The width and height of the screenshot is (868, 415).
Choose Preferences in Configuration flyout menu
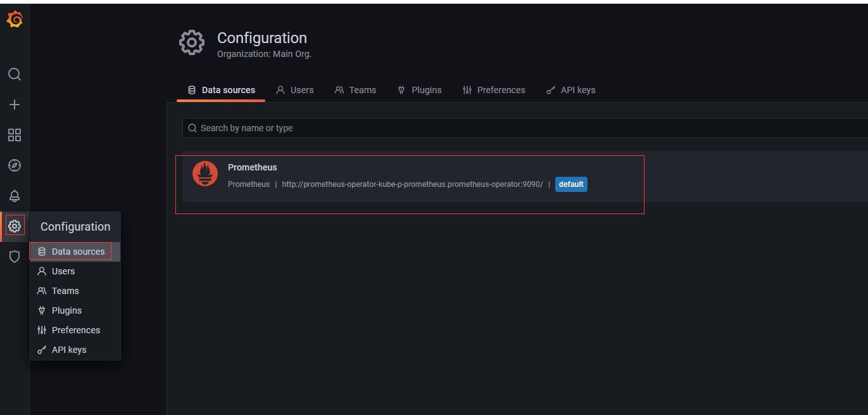75,330
